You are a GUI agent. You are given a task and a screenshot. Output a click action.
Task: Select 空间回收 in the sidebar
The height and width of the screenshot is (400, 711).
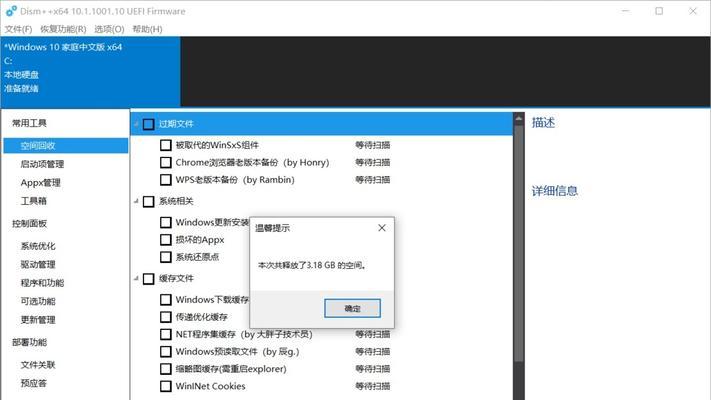click(x=66, y=146)
